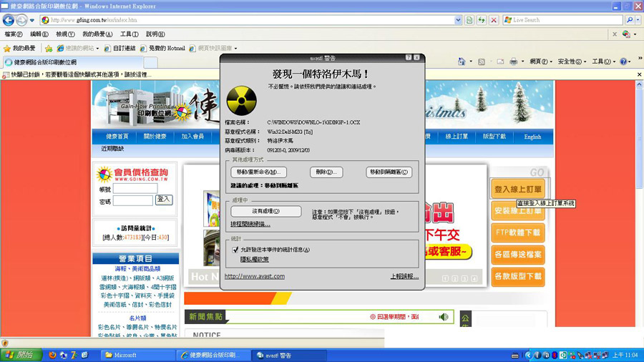Expand the address bar history dropdown

[x=458, y=20]
